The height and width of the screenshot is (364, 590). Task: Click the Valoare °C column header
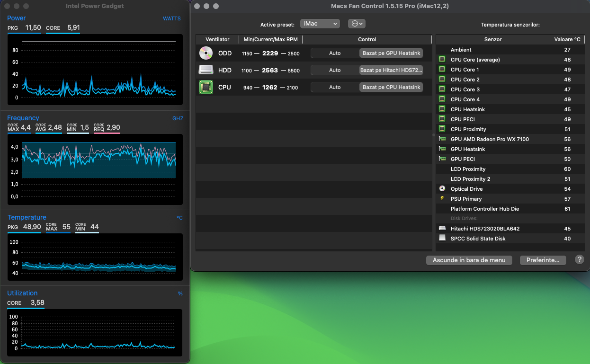click(x=567, y=39)
